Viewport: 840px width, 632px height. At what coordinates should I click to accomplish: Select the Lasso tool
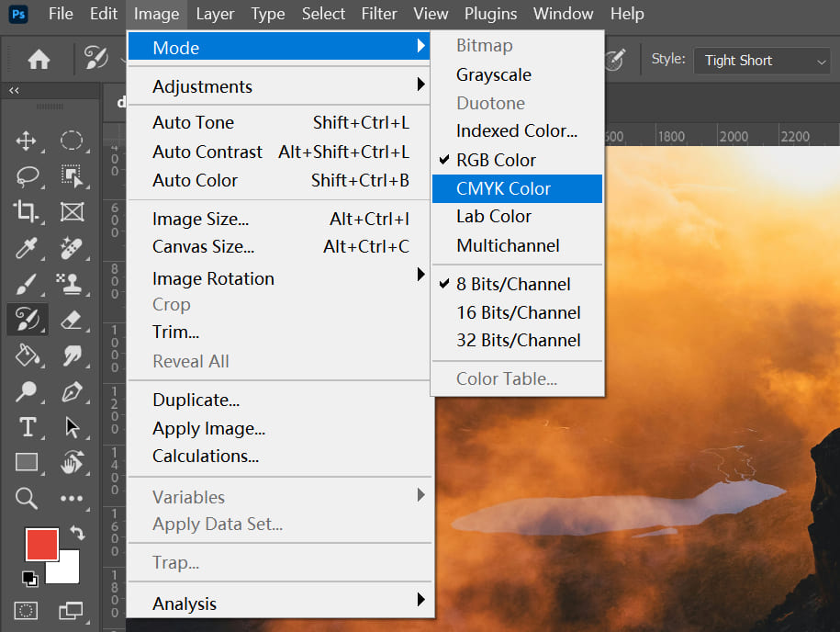[x=27, y=175]
